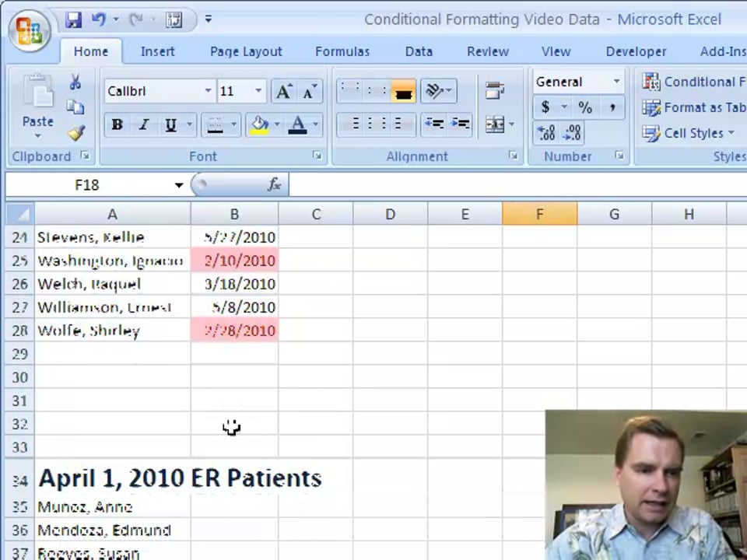The height and width of the screenshot is (560, 747).
Task: Customize Quick Access Toolbar dropdown
Action: tap(209, 19)
